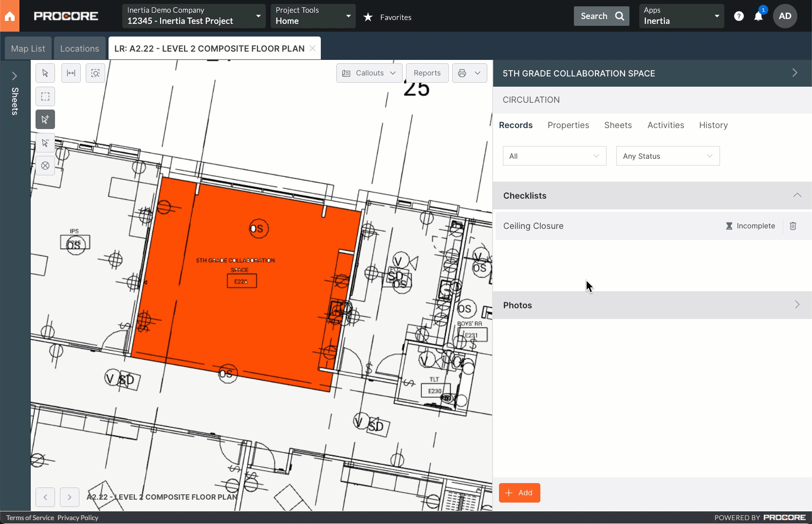
Task: Toggle the add-to-selection cursor tool
Action: 45,119
